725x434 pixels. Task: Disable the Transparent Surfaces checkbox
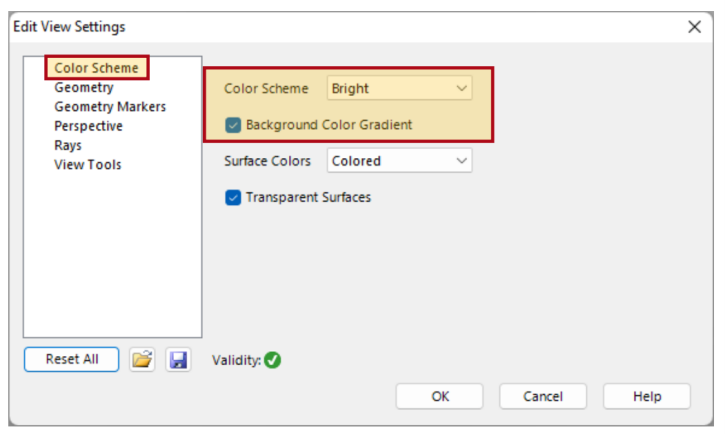(x=233, y=197)
